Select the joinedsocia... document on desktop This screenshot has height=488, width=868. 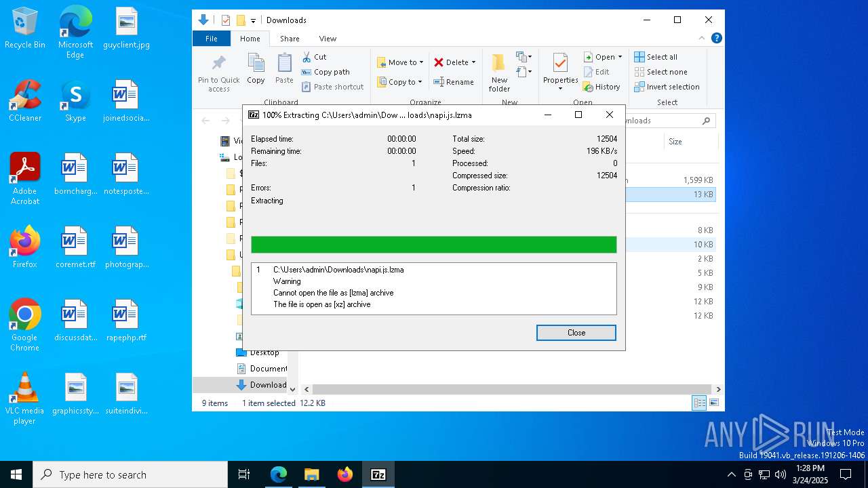tap(126, 101)
